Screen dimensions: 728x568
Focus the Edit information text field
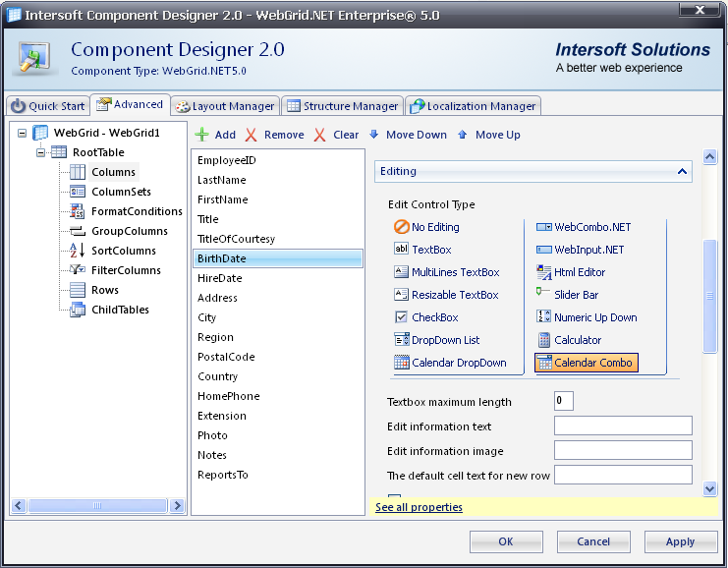point(623,426)
